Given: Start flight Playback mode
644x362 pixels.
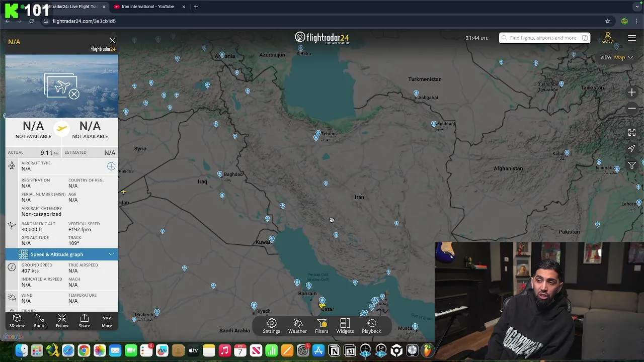Looking at the screenshot, I should pyautogui.click(x=371, y=326).
